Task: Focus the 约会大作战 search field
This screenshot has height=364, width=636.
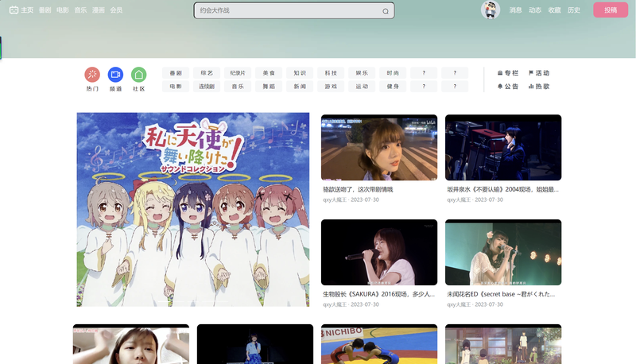Action: point(294,10)
